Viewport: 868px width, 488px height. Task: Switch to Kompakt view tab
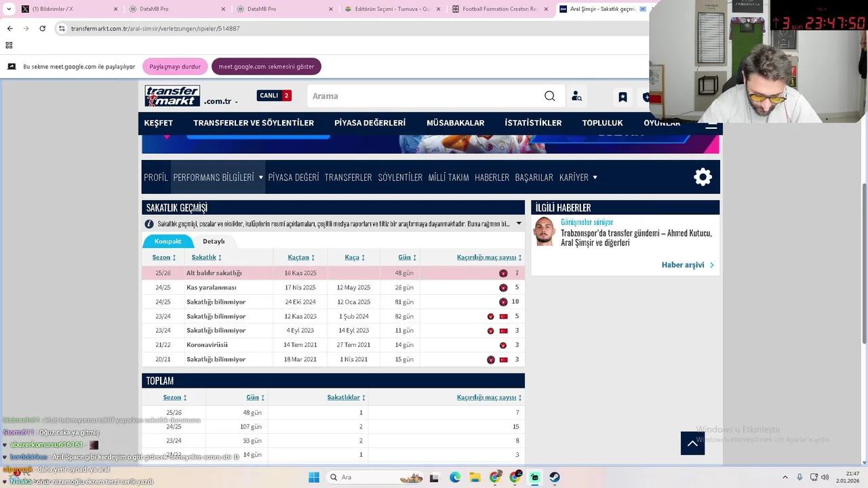(167, 241)
